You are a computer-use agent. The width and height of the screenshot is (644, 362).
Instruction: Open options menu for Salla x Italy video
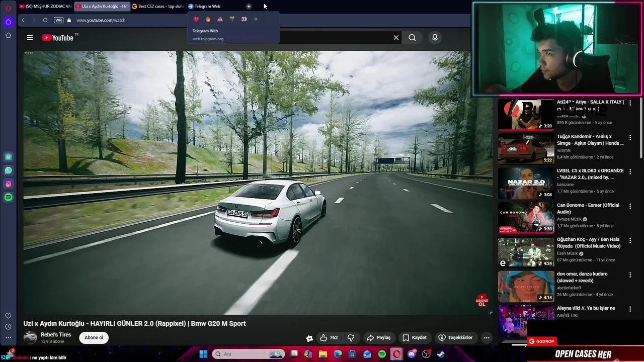pyautogui.click(x=630, y=103)
